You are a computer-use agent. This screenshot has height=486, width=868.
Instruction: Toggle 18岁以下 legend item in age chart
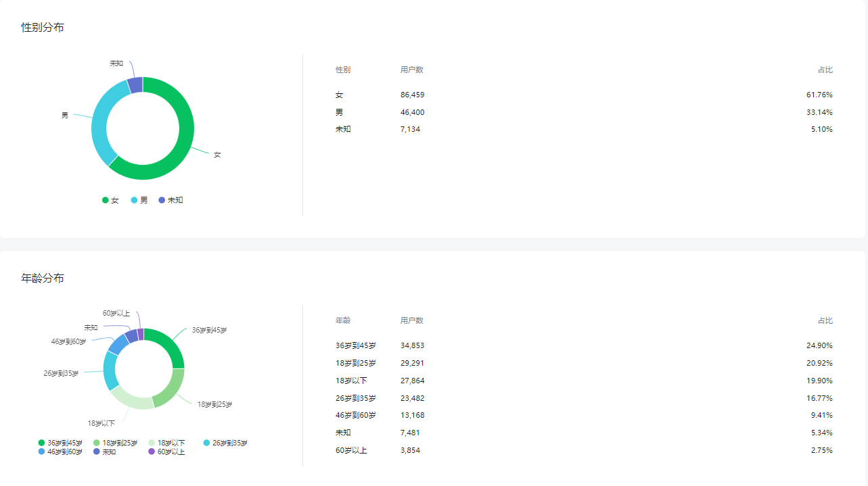coord(166,443)
